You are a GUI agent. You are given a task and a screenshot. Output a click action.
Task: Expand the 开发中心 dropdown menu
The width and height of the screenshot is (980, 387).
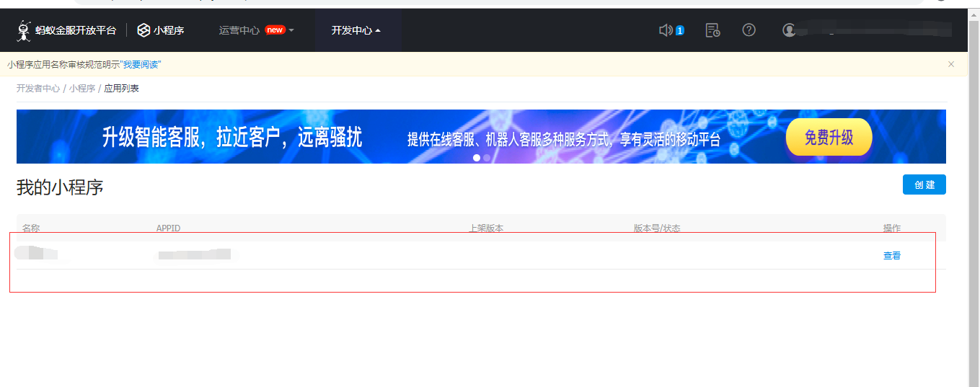pos(356,30)
